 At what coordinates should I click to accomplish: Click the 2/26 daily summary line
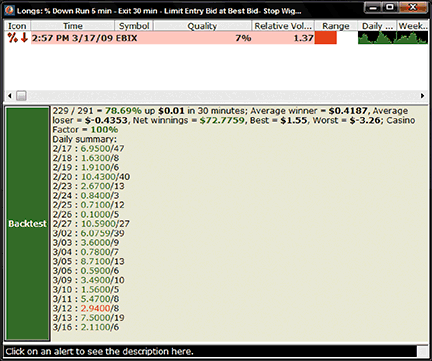(x=86, y=214)
